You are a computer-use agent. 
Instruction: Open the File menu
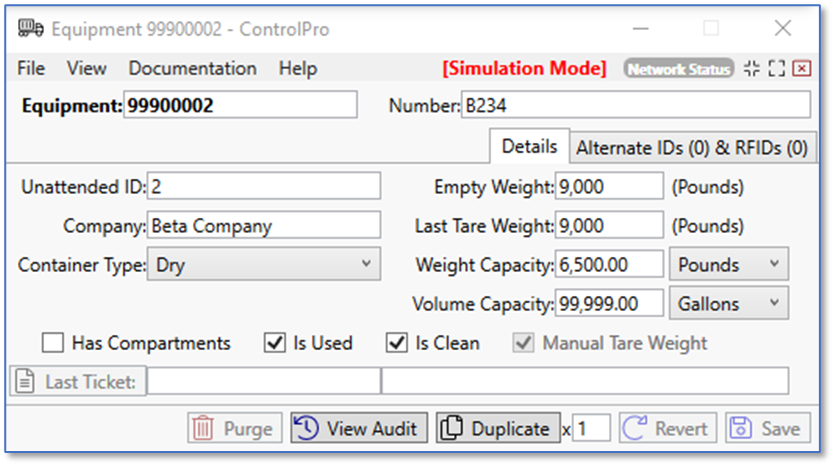(x=31, y=68)
